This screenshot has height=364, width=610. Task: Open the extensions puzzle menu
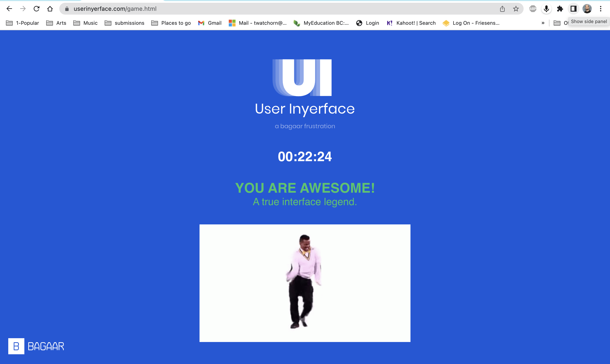pyautogui.click(x=560, y=9)
